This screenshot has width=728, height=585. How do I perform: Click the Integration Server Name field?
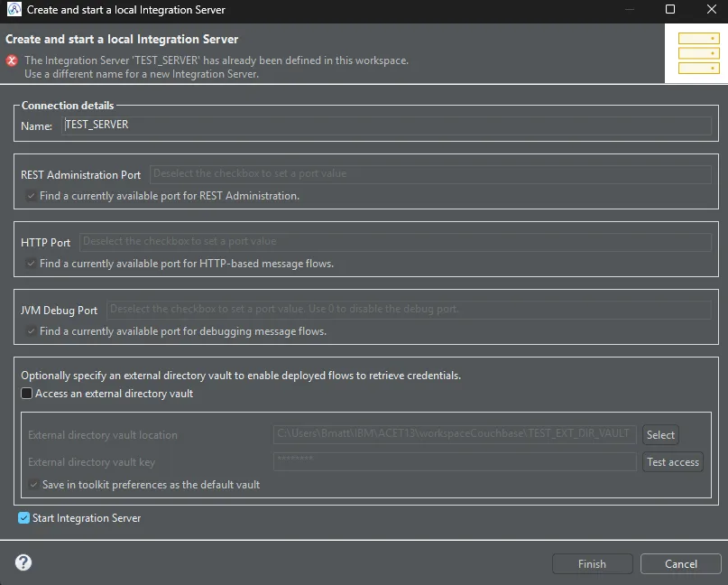click(386, 125)
